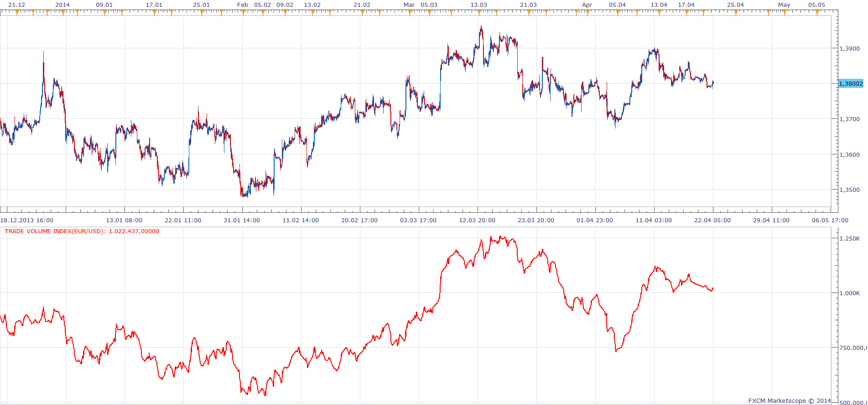Click the 03.03 17:00 time label

pos(418,220)
